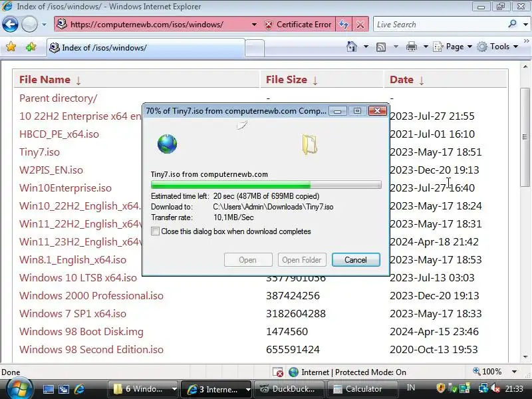Open Favorites Center star icon
Screen dimensions: 532x399
tap(11, 47)
